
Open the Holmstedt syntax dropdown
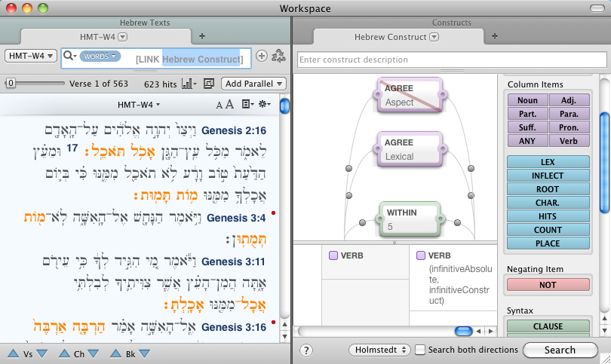tap(379, 350)
